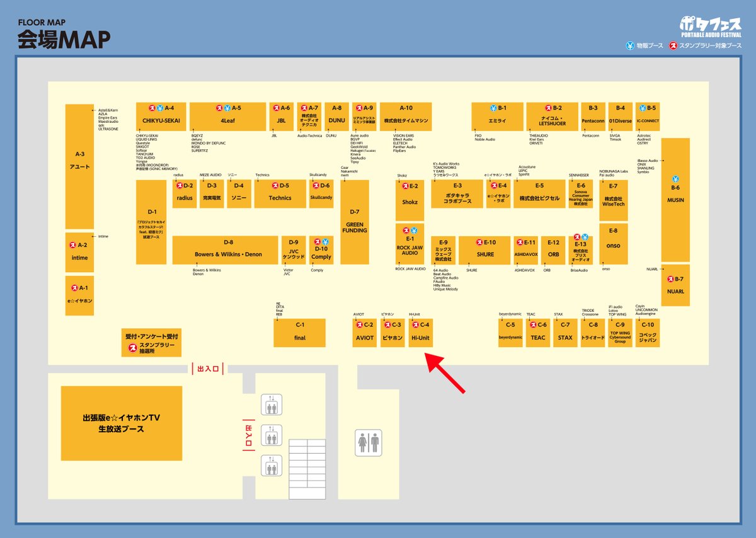Select booth C-10 コペックジャパン
This screenshot has height=538, width=756.
[648, 333]
